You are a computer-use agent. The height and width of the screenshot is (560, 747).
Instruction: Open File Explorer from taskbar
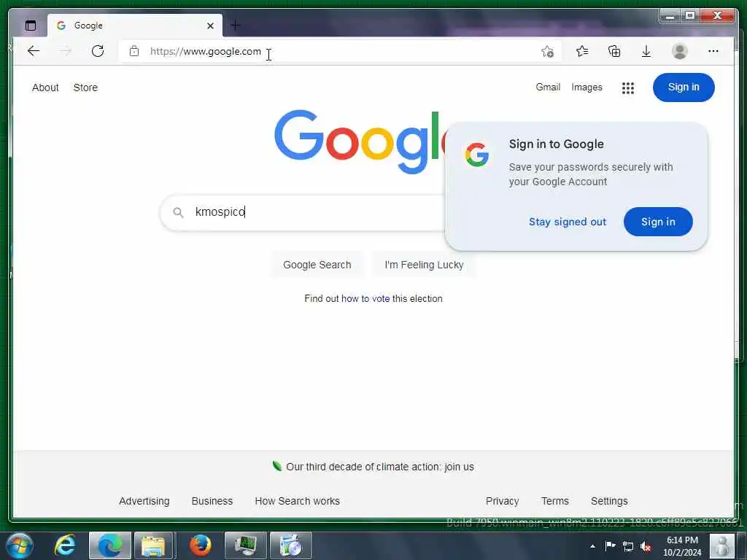pyautogui.click(x=153, y=545)
